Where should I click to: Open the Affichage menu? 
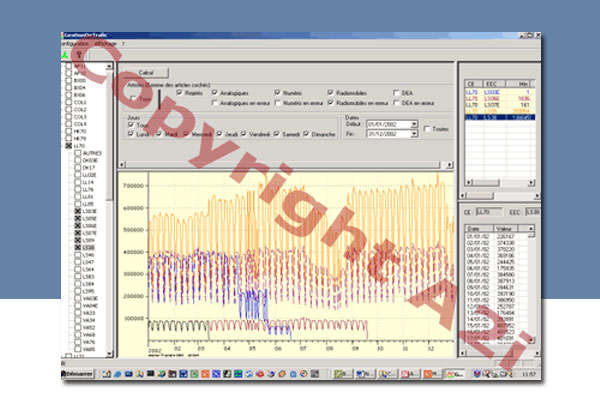pos(103,45)
